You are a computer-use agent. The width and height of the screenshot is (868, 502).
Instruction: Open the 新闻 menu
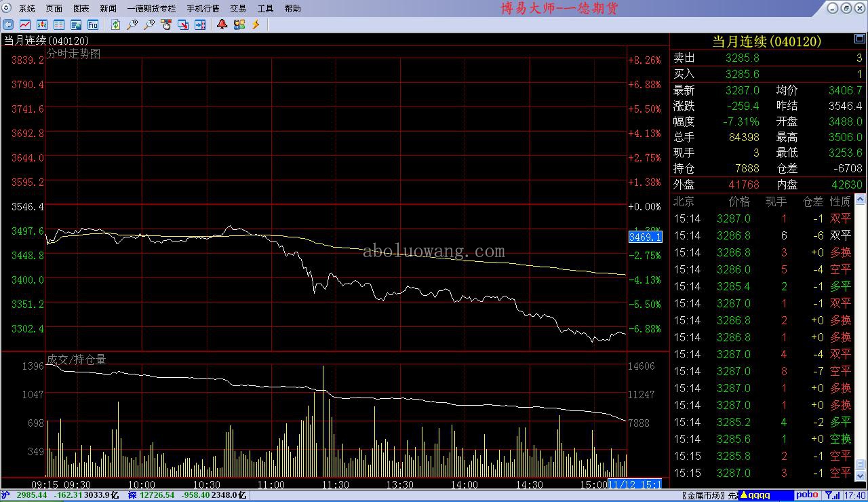[x=108, y=9]
